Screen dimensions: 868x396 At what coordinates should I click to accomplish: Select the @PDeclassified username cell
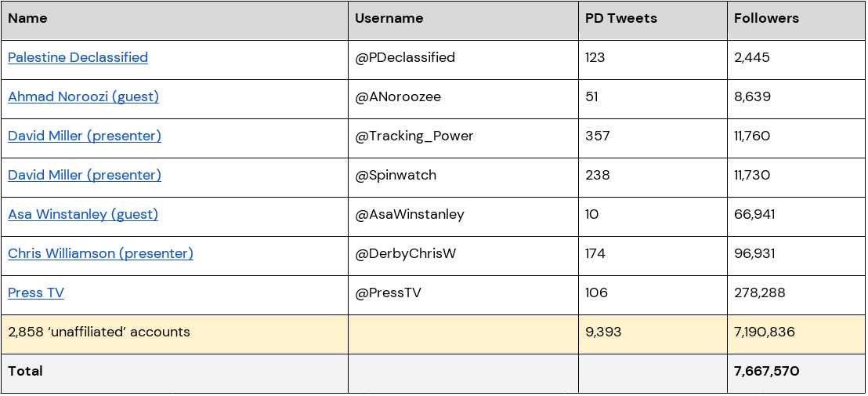point(405,58)
